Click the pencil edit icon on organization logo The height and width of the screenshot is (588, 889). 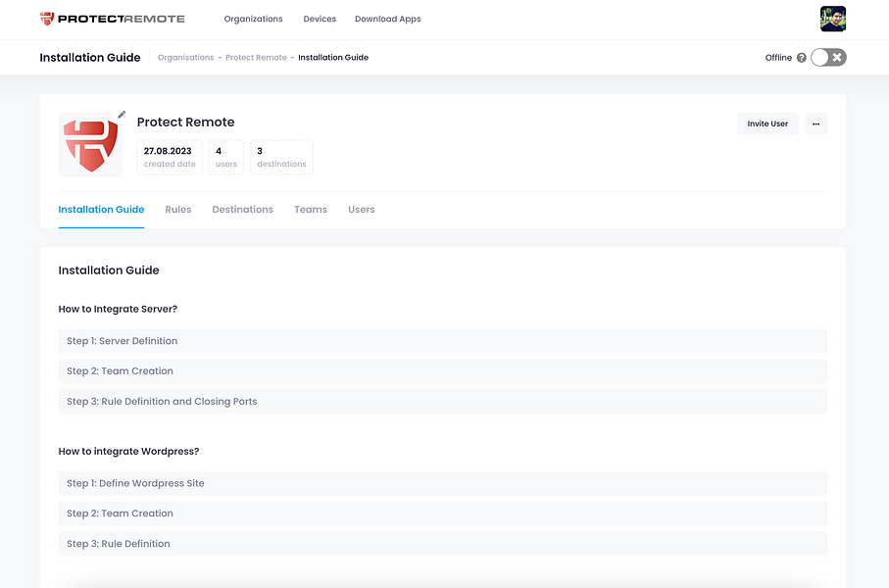(122, 115)
